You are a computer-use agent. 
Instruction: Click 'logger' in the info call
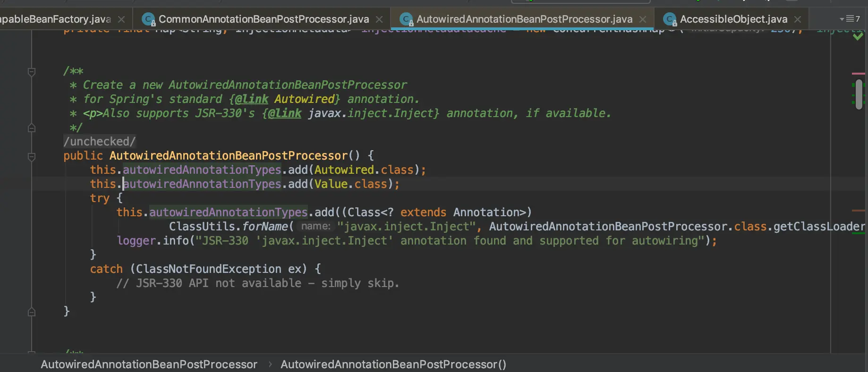[136, 241]
